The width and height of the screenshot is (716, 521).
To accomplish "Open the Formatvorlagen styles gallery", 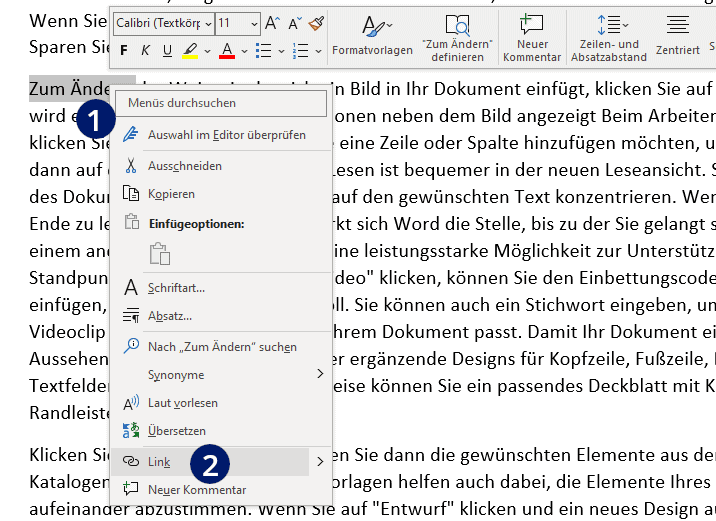I will coord(372,36).
